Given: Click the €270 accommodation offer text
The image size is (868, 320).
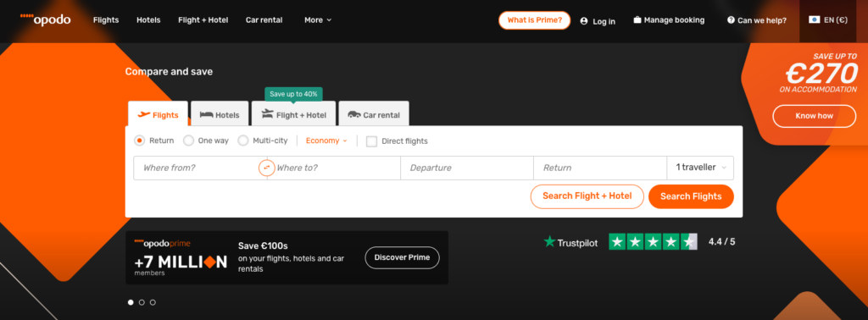Looking at the screenshot, I should 821,73.
